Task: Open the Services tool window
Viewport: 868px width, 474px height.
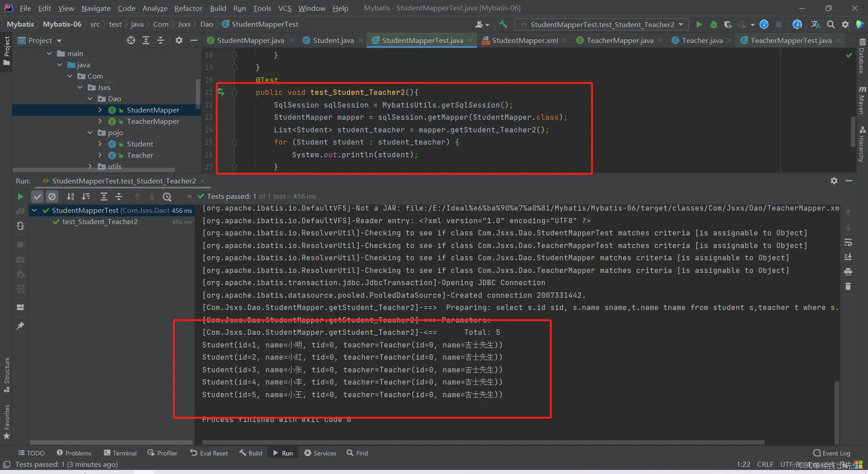Action: click(x=321, y=453)
